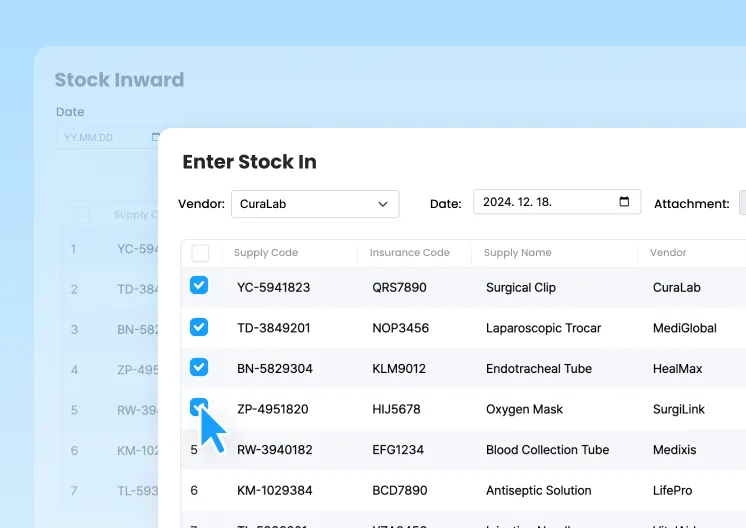This screenshot has height=528, width=746.
Task: Open the Vendor dropdown showing CuraLab
Action: [314, 204]
